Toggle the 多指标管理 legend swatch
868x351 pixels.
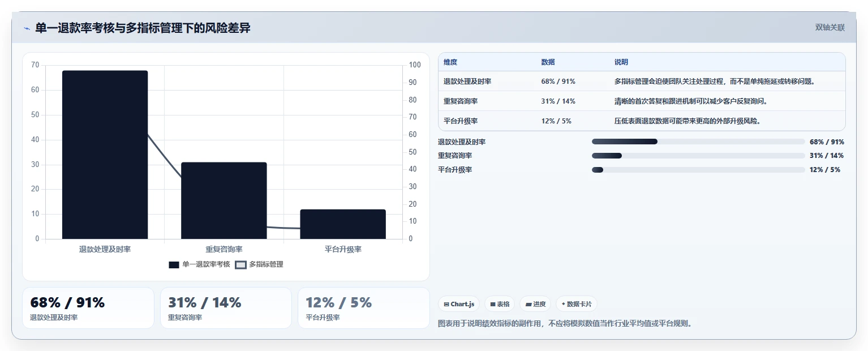[x=241, y=264]
